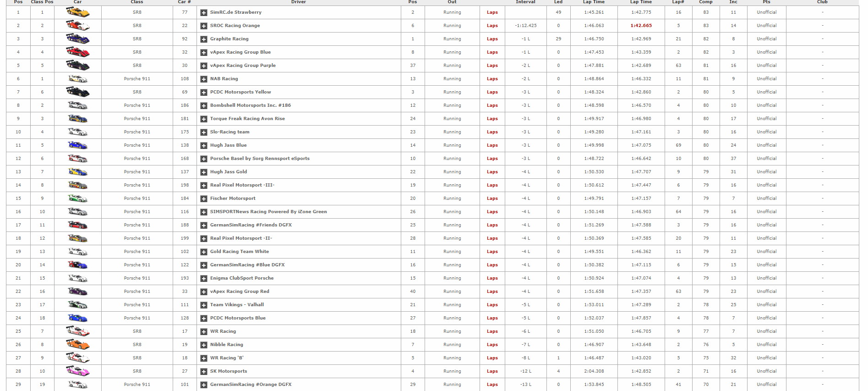Expand Graphite Racing team row
The height and width of the screenshot is (391, 868).
tap(204, 39)
